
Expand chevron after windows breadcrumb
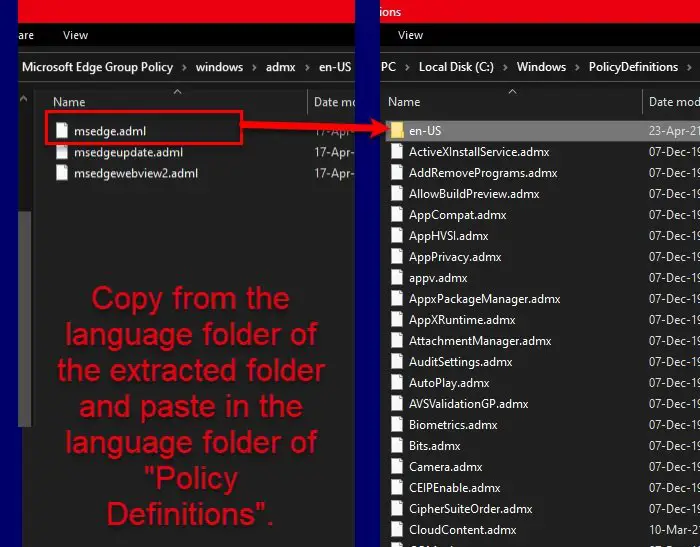254,68
